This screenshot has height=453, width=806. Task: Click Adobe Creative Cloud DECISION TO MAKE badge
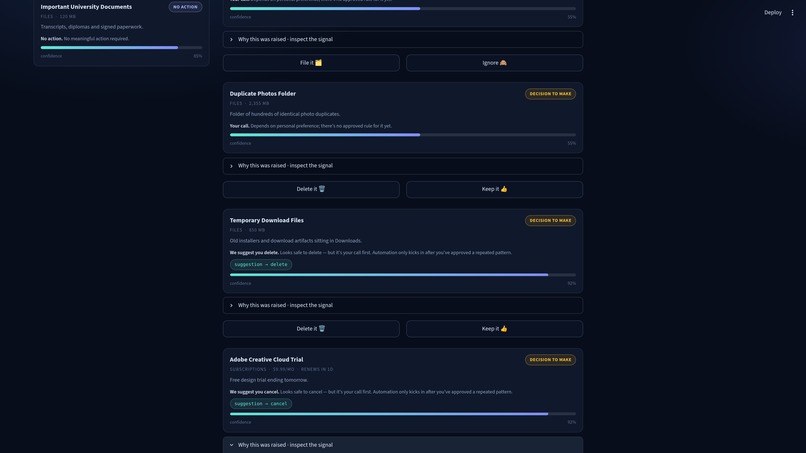(550, 360)
